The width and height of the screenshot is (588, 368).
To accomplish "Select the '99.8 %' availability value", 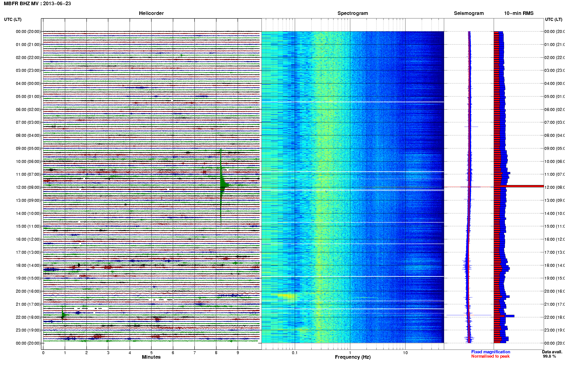I will click(549, 356).
